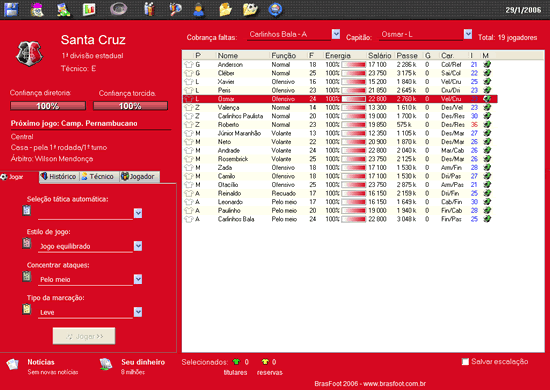Click clipboard icon beside Tipo da marcação

(27, 309)
